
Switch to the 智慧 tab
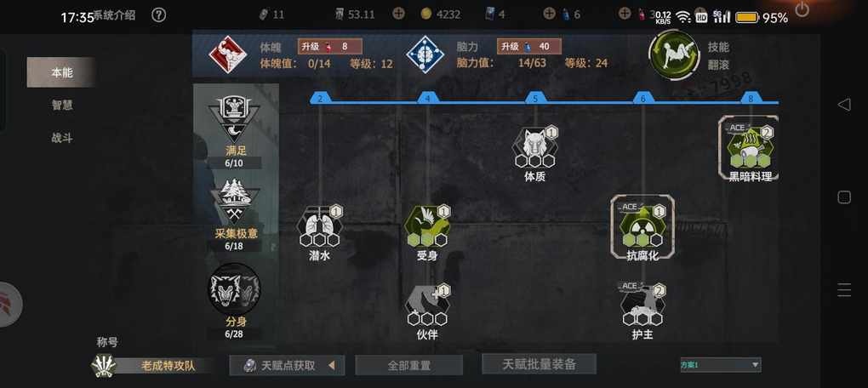62,106
